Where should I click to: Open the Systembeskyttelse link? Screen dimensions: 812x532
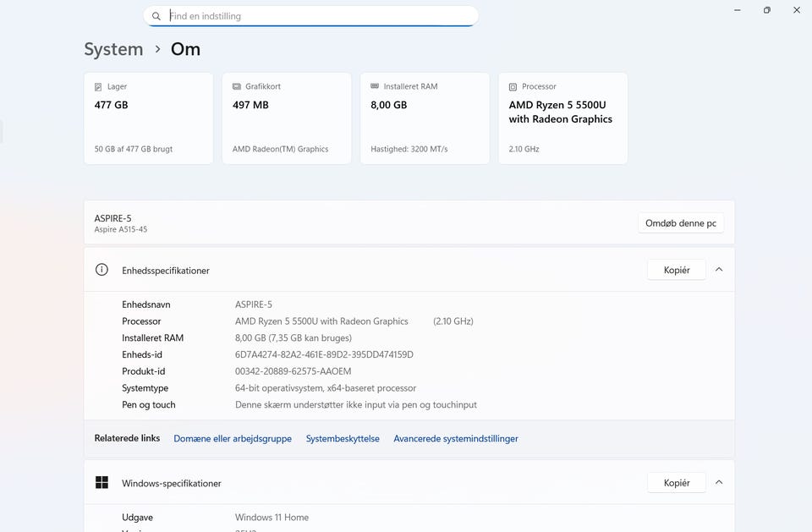click(x=343, y=439)
